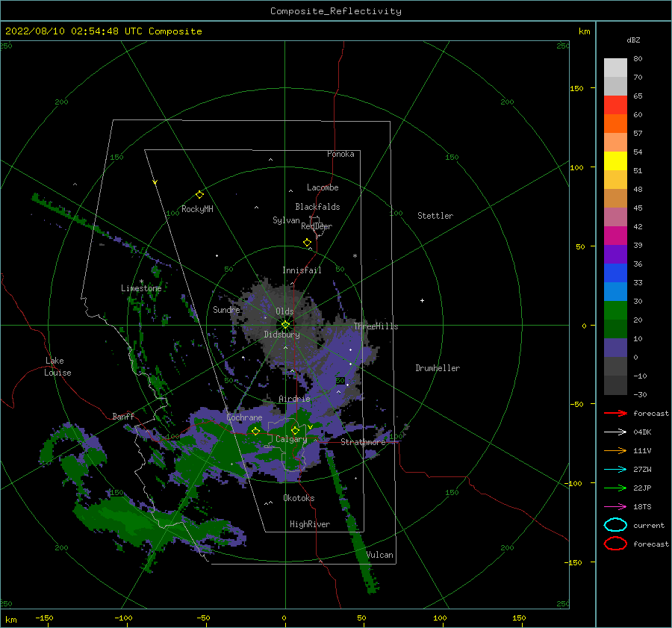Click the ThreeHills label
Viewport: 672px width, 628px height.
click(376, 326)
